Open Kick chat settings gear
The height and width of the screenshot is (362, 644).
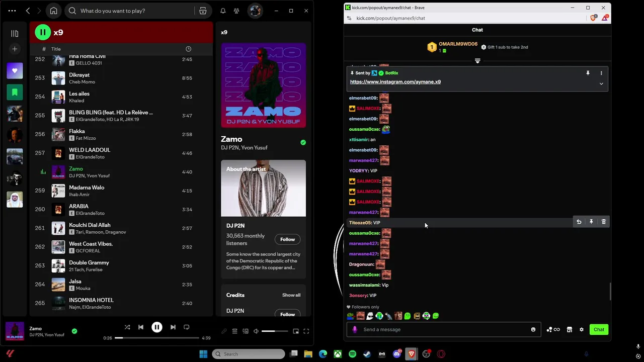point(582,330)
